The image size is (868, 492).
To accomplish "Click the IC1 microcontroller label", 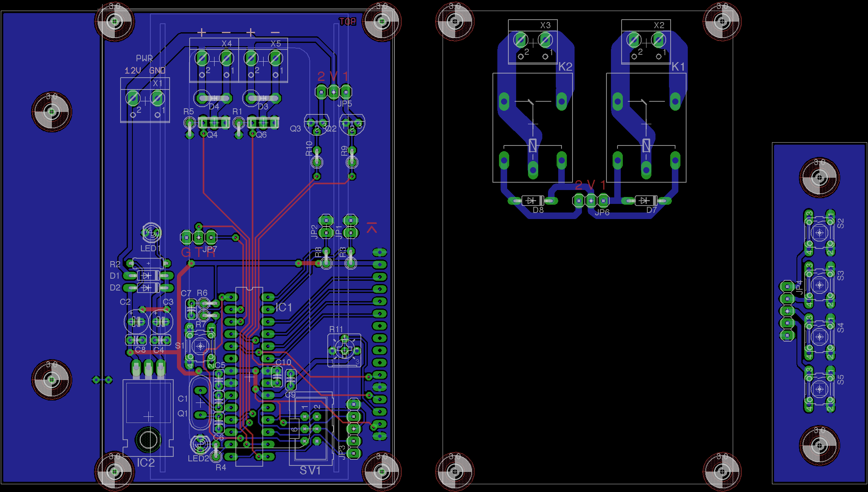I will 284,307.
